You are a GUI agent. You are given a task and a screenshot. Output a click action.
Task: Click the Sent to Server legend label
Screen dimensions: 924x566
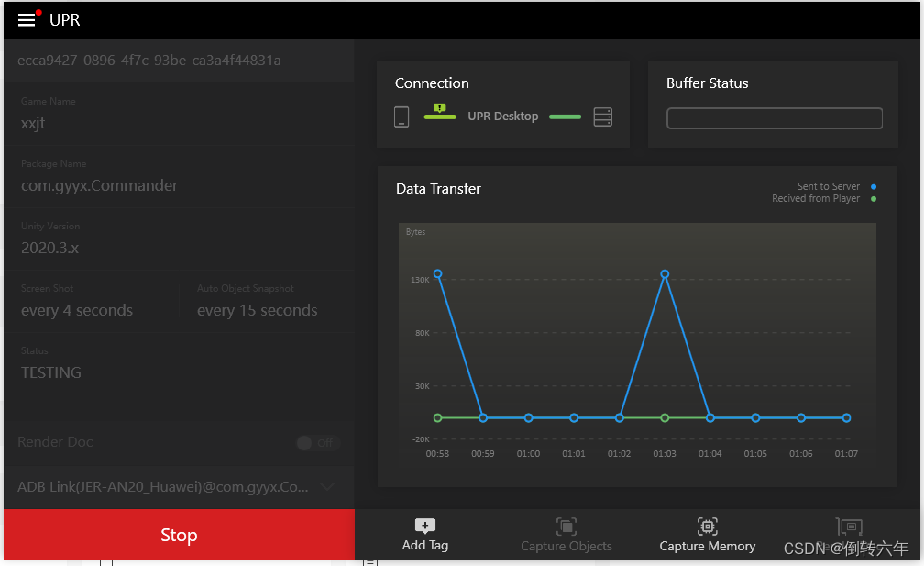point(829,186)
